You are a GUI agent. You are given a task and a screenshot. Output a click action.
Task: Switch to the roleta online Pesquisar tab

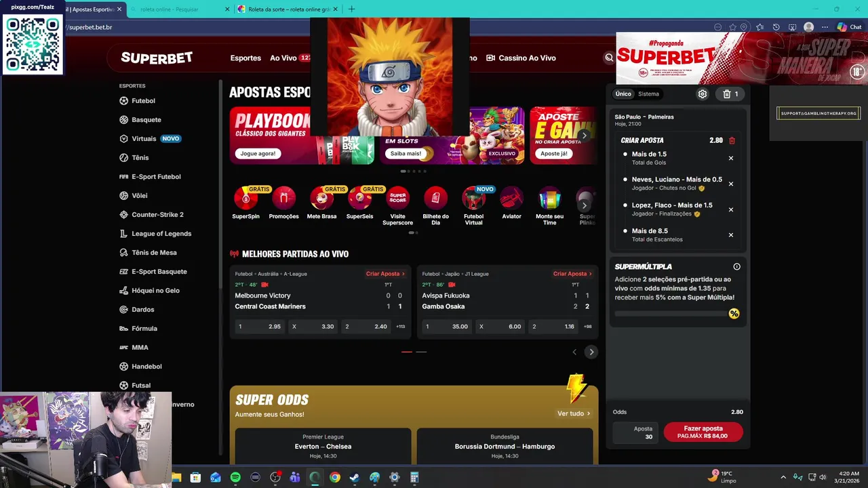179,9
